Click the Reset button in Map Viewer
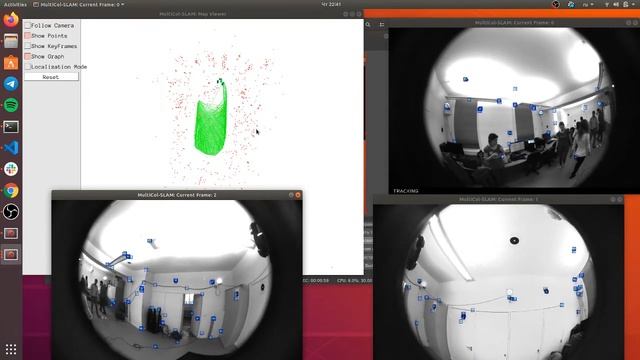Viewport: 640px width, 360px height. [51, 77]
